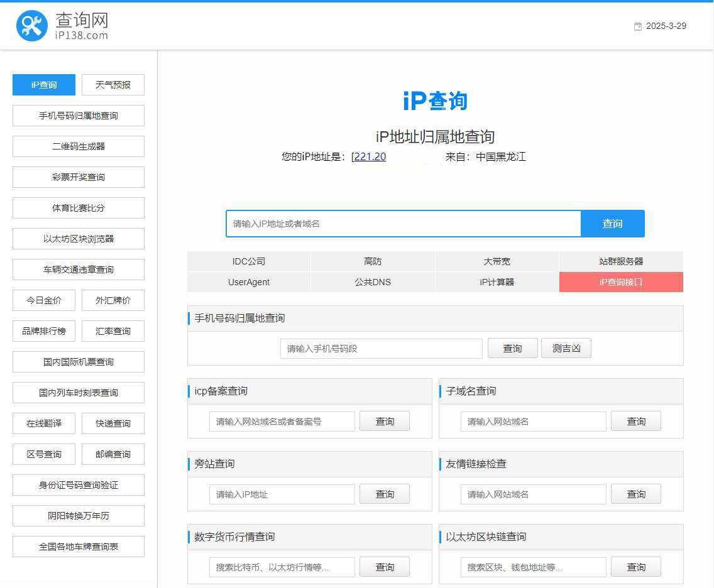
Task: Open 身份证号码查询验证 tool
Action: tap(78, 485)
